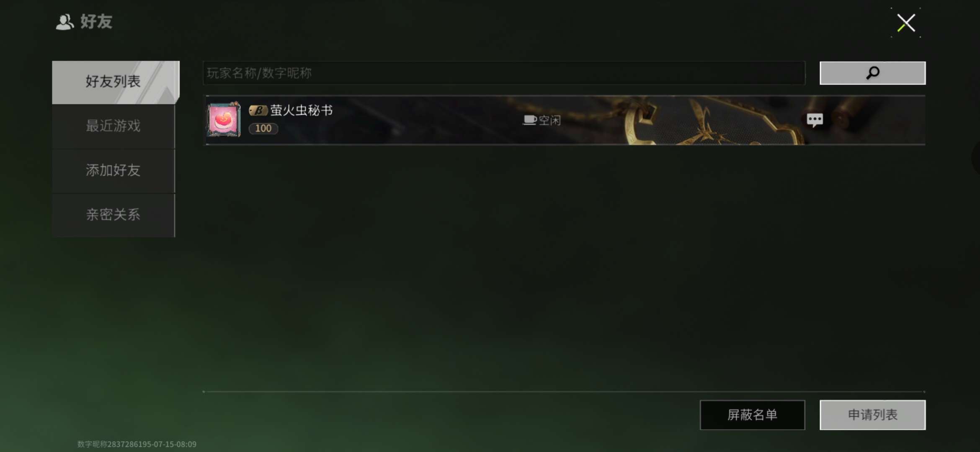
Task: Switch to 最近游戏 tab
Action: [113, 126]
